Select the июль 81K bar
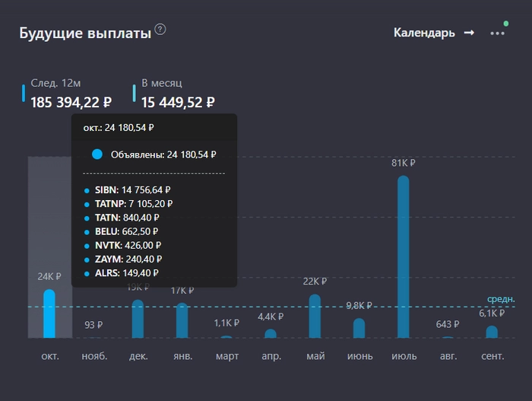Viewport: 532px width, 401px height. (403, 256)
